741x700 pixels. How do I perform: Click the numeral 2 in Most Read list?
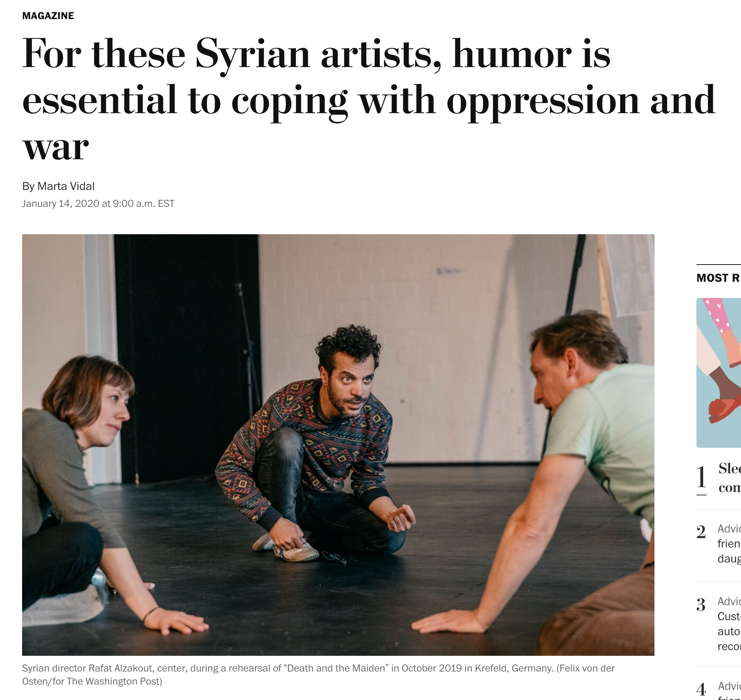pos(701,532)
